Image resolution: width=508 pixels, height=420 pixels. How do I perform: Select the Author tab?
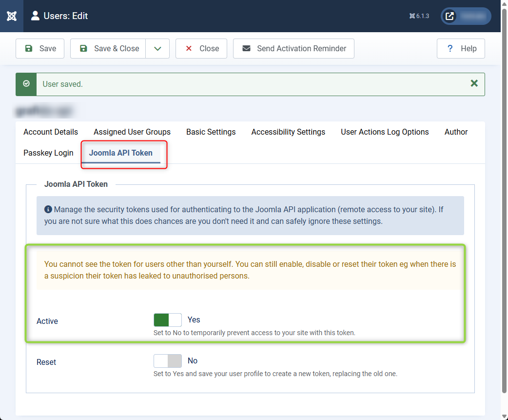(x=456, y=132)
